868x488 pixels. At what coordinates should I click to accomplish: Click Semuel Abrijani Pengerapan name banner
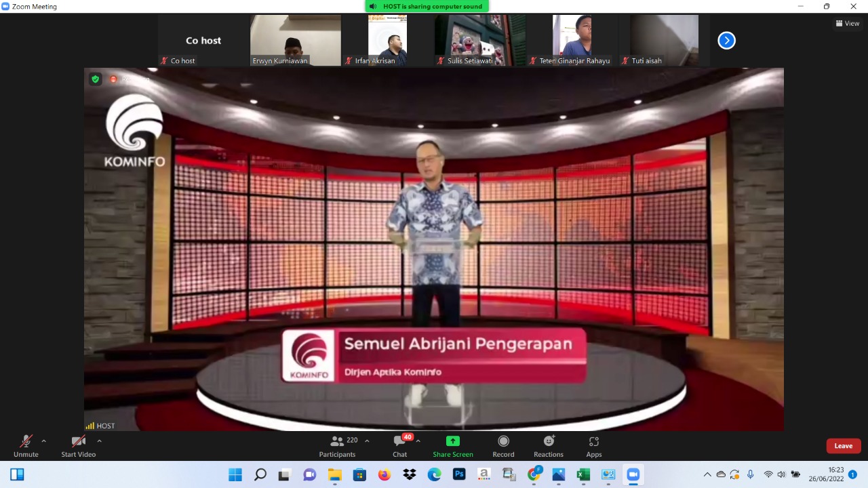pos(434,356)
